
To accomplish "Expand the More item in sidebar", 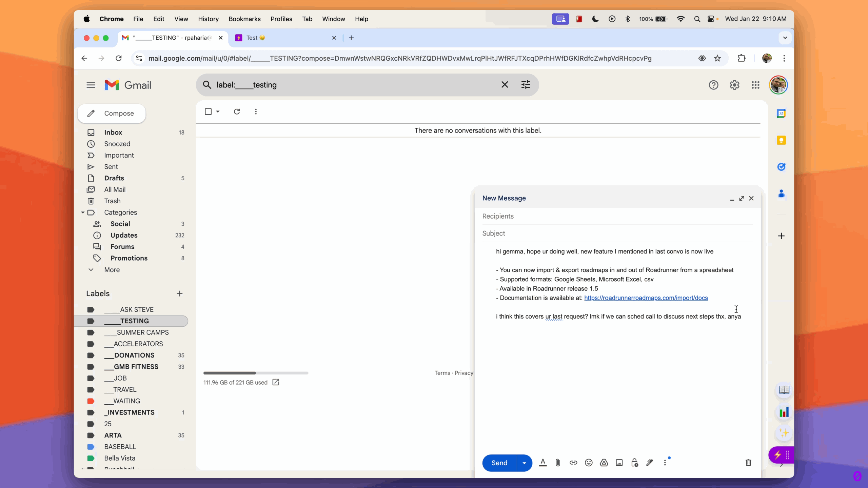I will tap(112, 270).
